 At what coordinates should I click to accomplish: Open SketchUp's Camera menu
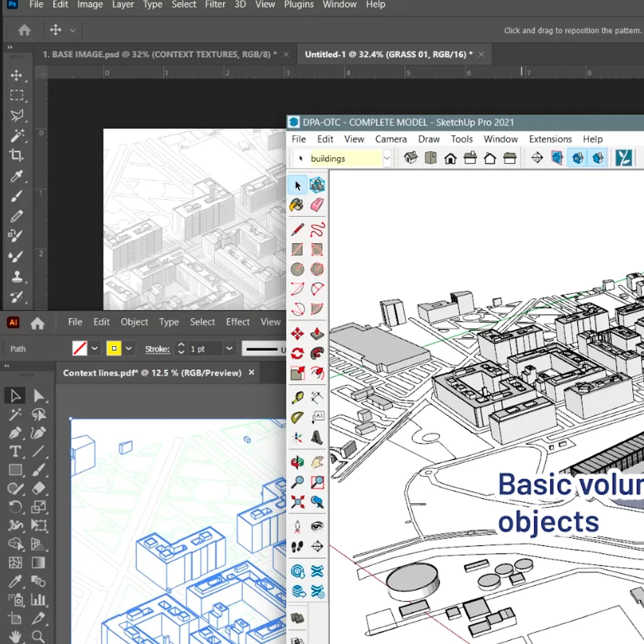[x=391, y=139]
